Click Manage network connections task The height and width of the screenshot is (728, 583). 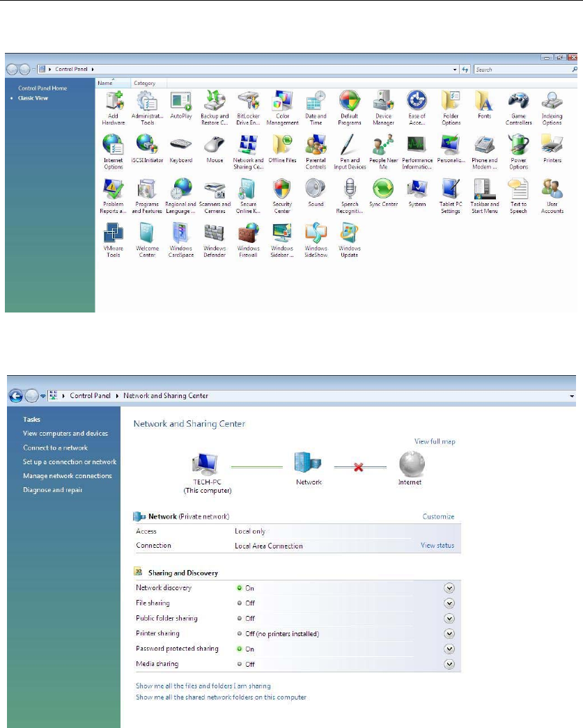coord(68,476)
